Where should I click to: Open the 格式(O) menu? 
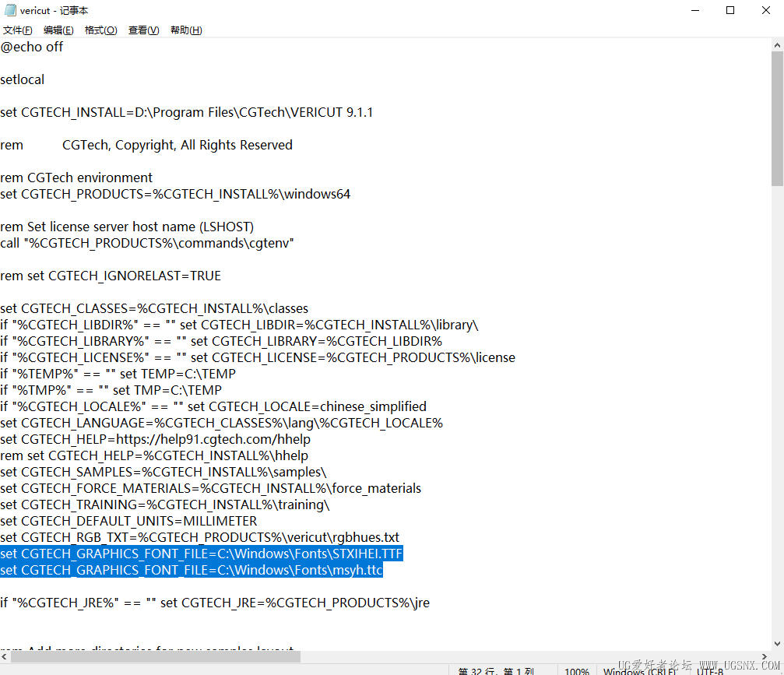pos(100,30)
